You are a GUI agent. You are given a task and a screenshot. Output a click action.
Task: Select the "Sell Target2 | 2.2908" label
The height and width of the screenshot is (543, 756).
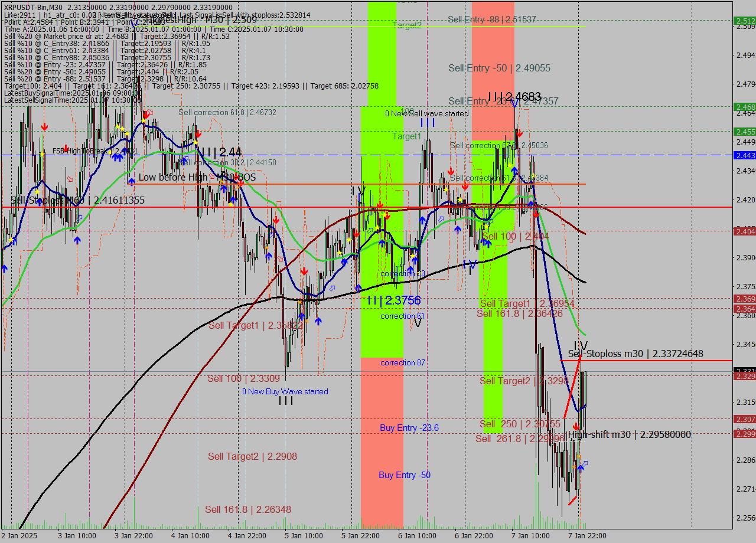tap(252, 456)
